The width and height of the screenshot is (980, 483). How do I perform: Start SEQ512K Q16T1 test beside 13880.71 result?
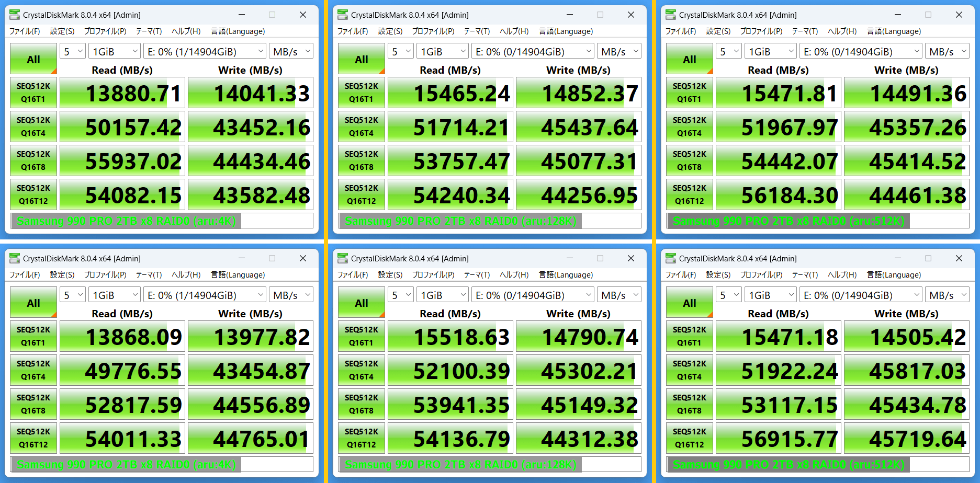coord(33,93)
